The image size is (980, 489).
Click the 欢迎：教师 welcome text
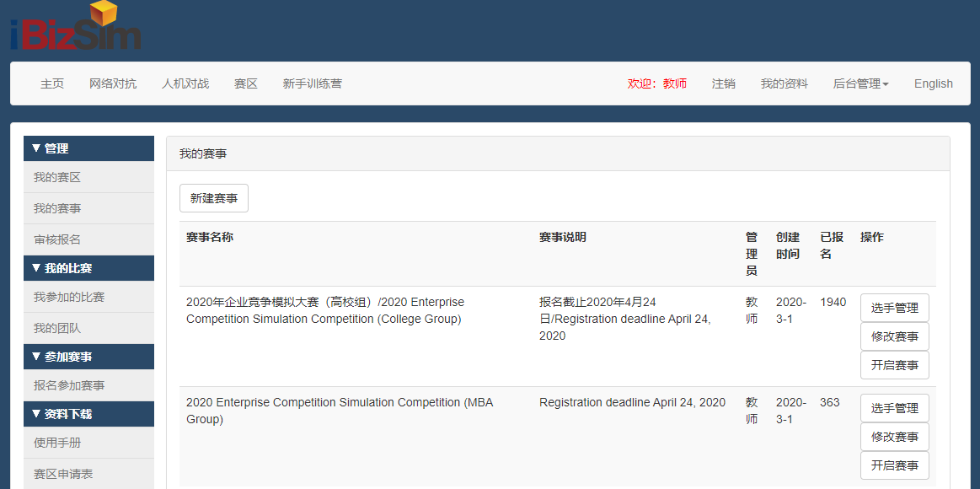[657, 83]
